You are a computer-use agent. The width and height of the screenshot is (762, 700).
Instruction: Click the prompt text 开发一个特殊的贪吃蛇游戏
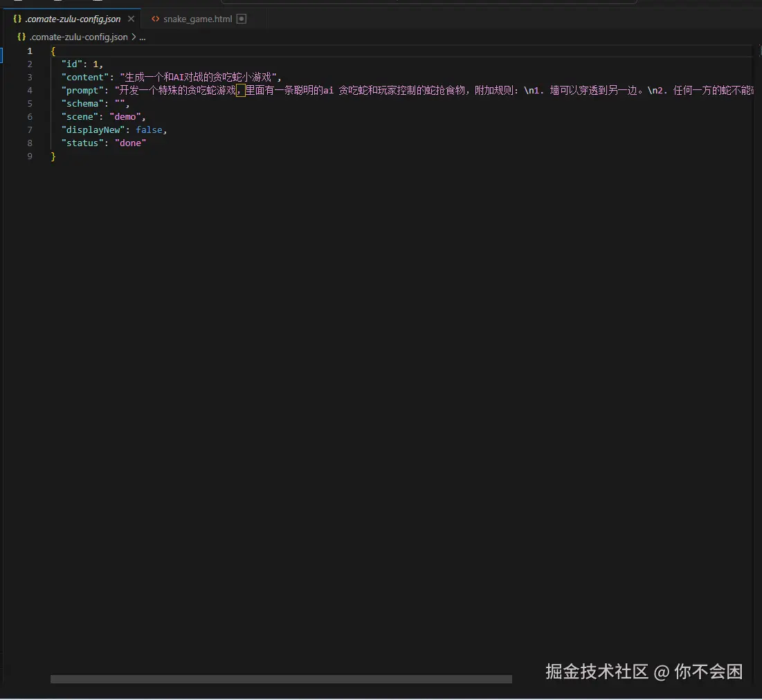pyautogui.click(x=178, y=91)
